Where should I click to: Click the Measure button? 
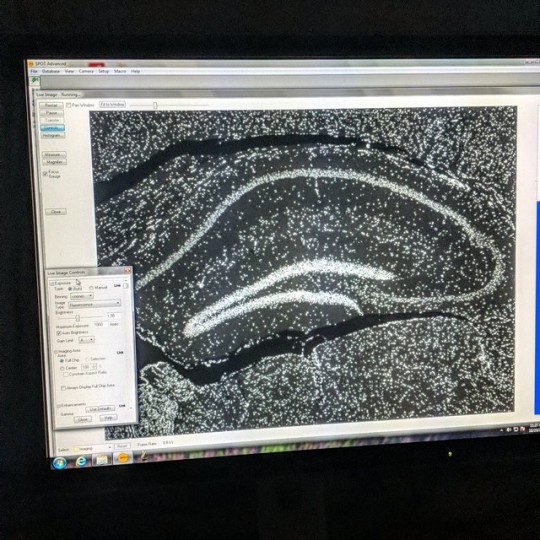click(x=53, y=155)
